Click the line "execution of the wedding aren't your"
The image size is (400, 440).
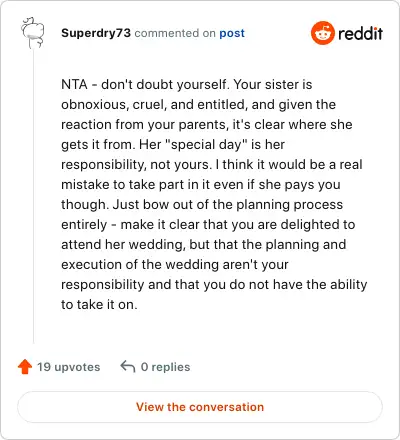pyautogui.click(x=175, y=264)
